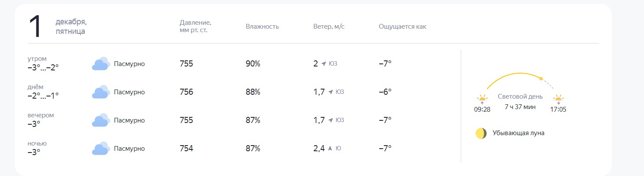Click the Влажность column header
Screen dimensions: 644x176
pyautogui.click(x=262, y=27)
